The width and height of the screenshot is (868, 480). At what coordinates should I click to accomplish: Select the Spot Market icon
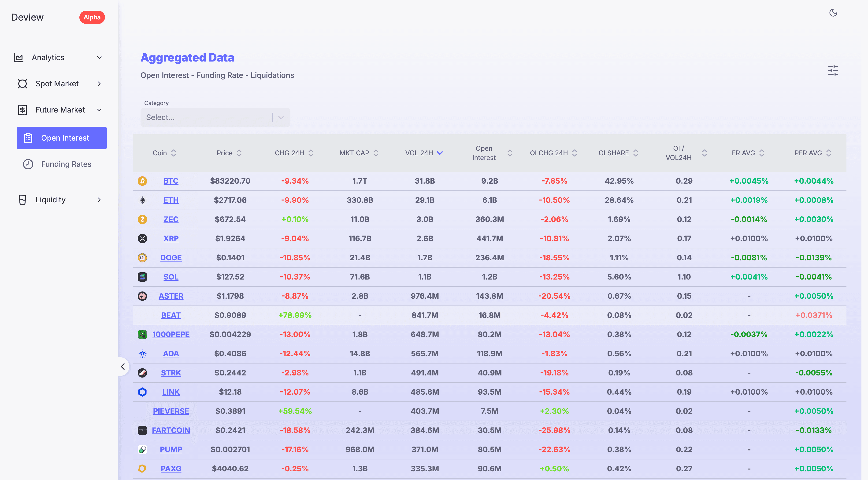tap(22, 84)
